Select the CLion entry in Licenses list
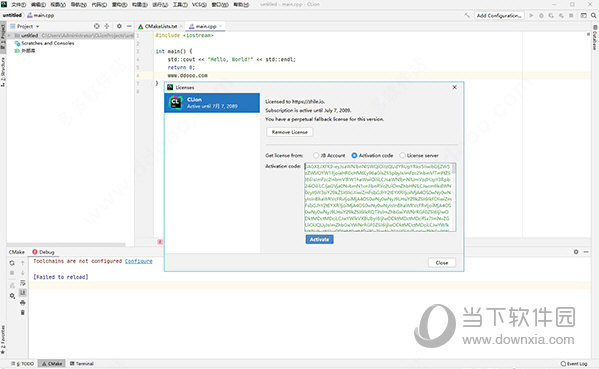 click(x=212, y=103)
